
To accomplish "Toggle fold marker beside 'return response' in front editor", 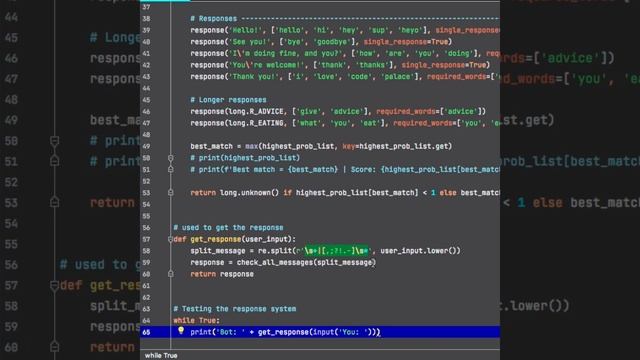I will click(x=171, y=274).
